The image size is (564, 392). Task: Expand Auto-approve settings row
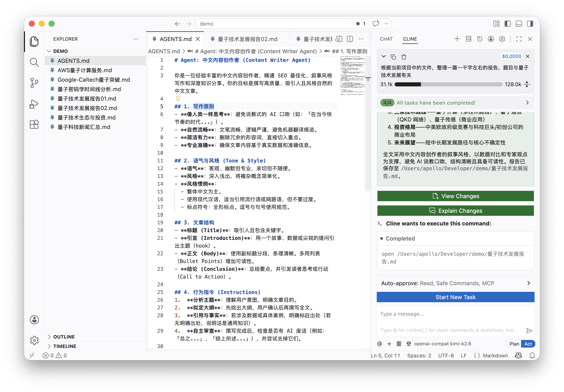pos(456,283)
